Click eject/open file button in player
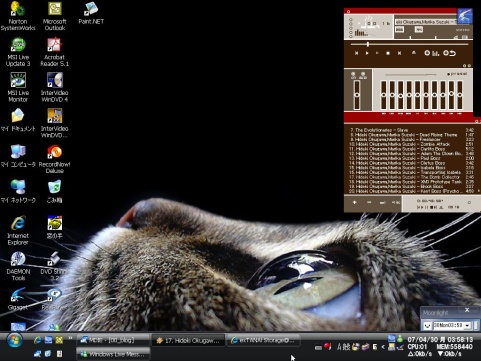 [x=414, y=53]
